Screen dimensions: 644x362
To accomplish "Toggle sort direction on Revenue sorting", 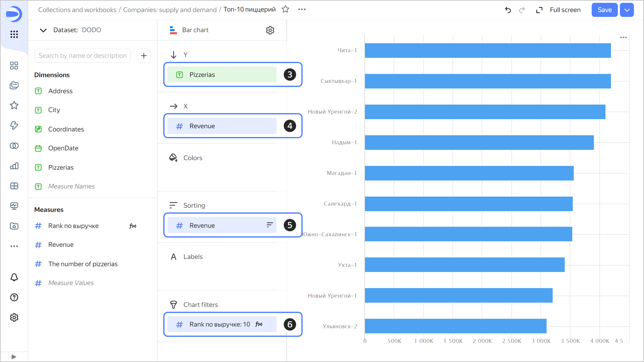I will click(x=270, y=225).
